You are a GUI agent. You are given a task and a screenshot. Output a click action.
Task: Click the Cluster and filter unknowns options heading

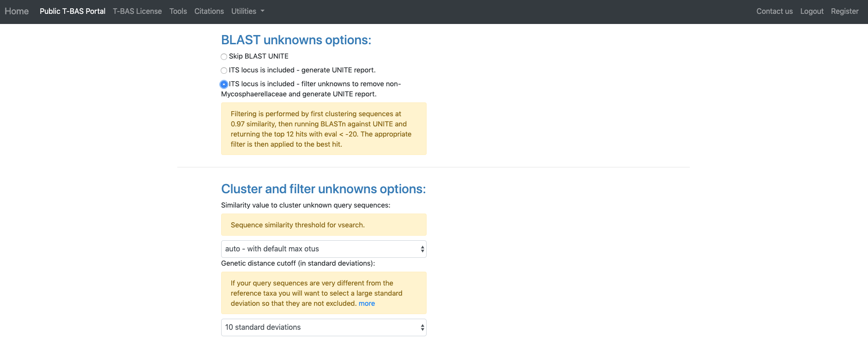[x=324, y=189]
